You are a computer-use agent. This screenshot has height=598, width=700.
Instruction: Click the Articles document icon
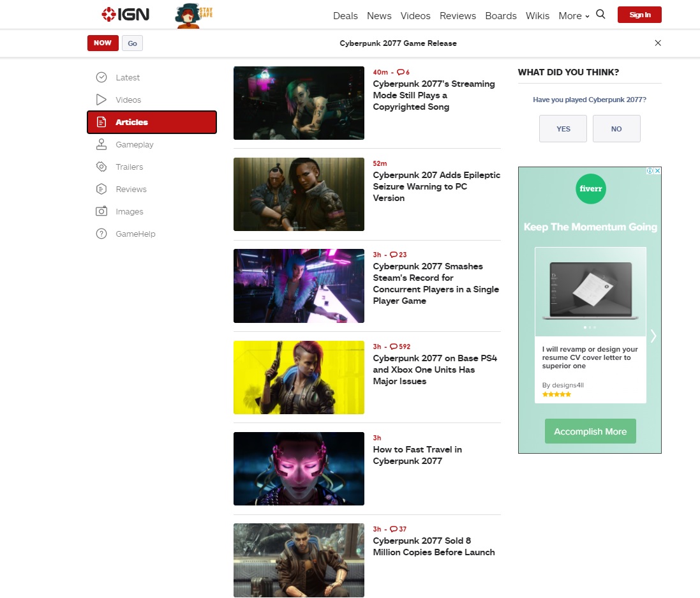point(101,122)
